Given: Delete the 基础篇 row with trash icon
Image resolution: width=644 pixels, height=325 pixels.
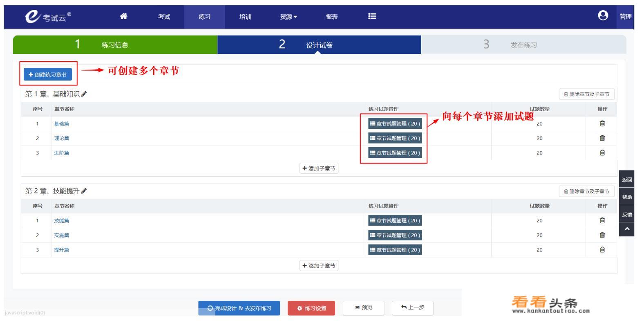Looking at the screenshot, I should (x=602, y=123).
